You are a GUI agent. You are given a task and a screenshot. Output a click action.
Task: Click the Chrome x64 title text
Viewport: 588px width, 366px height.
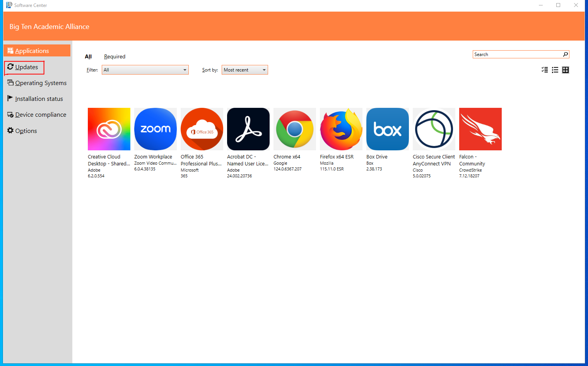point(287,157)
